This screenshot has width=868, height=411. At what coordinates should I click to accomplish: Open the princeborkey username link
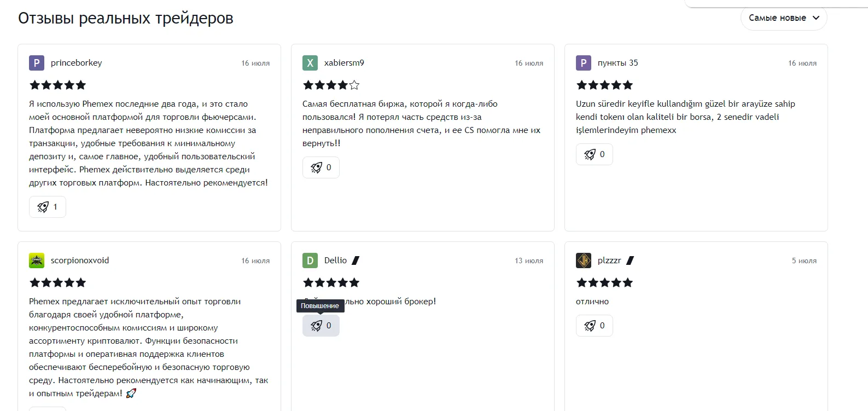(x=77, y=63)
